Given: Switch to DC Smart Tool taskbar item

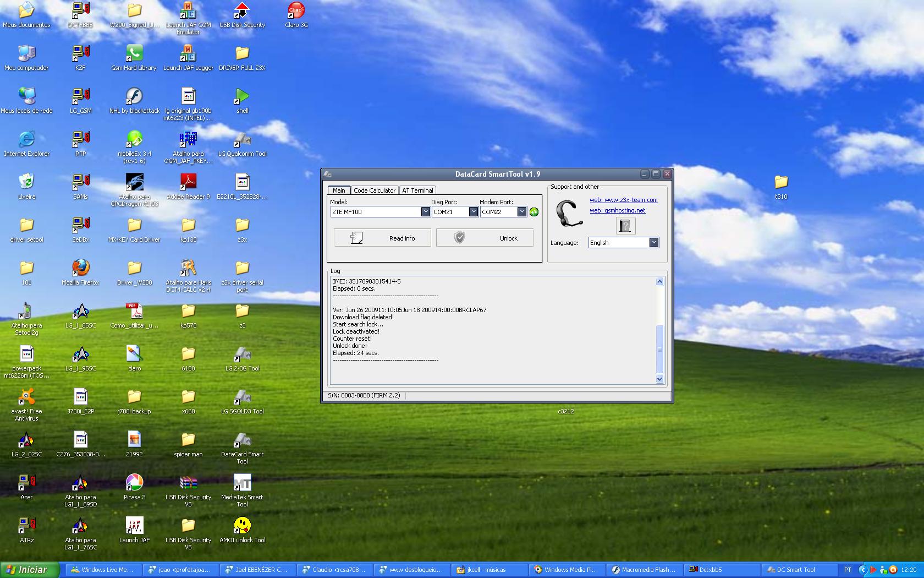Looking at the screenshot, I should tap(800, 570).
